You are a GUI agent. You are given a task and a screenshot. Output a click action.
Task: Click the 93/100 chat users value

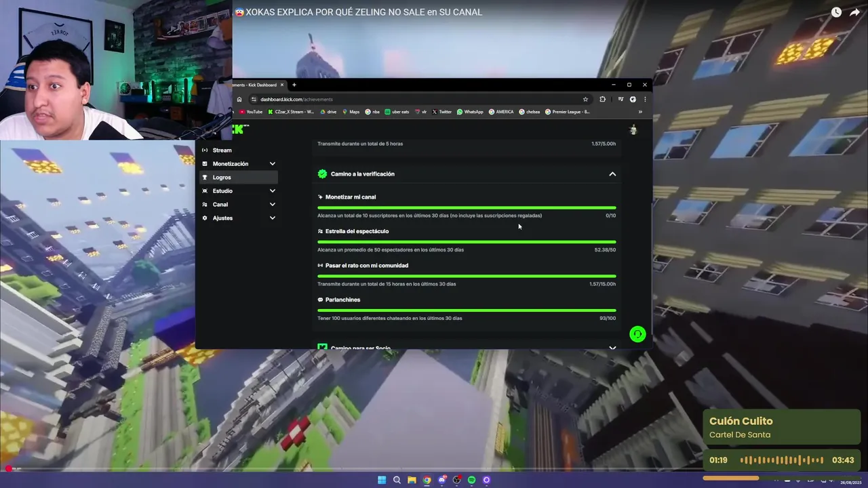pyautogui.click(x=608, y=319)
